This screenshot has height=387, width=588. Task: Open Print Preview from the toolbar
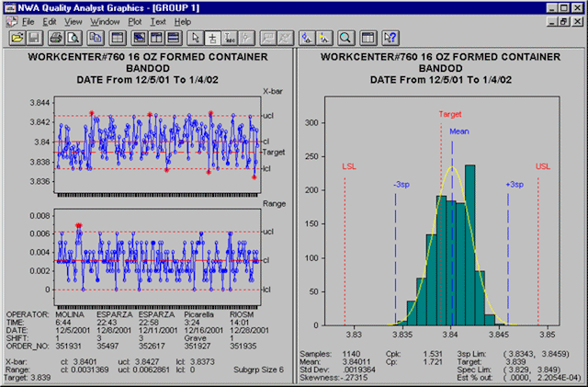point(72,38)
